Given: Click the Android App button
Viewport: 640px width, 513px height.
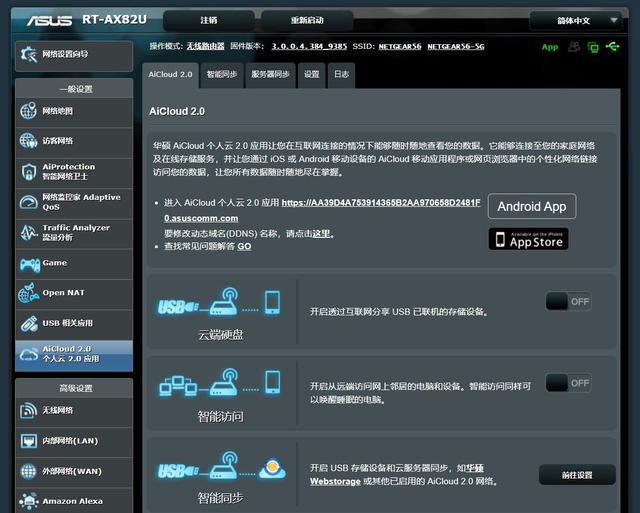Looking at the screenshot, I should (532, 207).
